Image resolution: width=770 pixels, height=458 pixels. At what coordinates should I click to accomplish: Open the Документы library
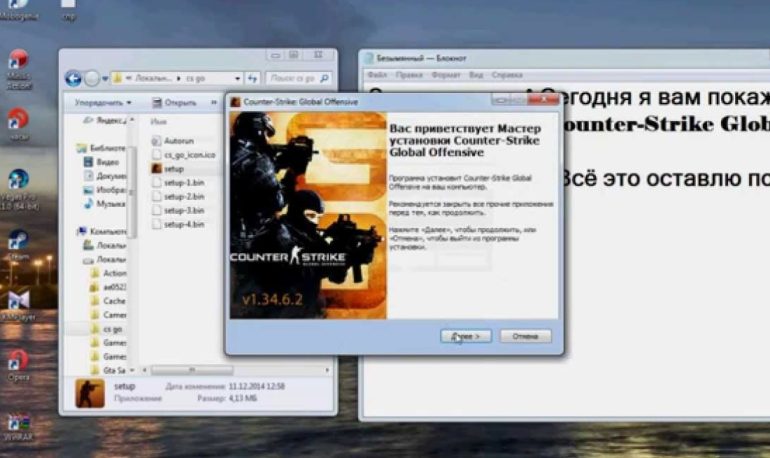[x=105, y=176]
